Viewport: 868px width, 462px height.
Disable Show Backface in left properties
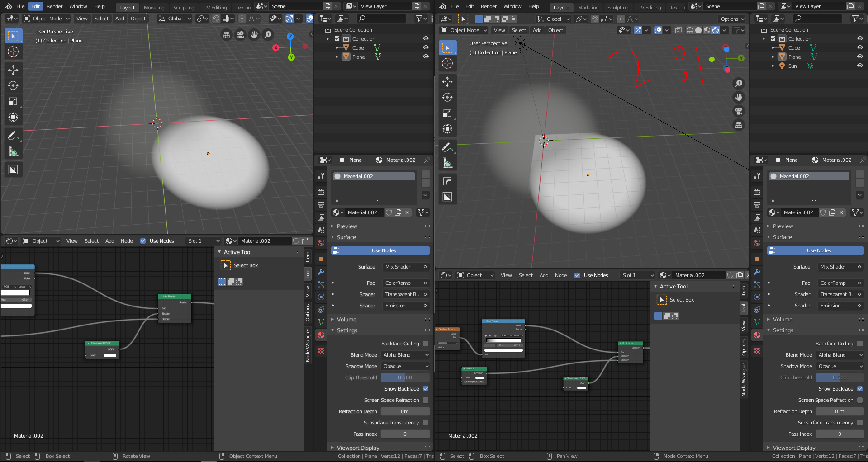click(x=426, y=389)
